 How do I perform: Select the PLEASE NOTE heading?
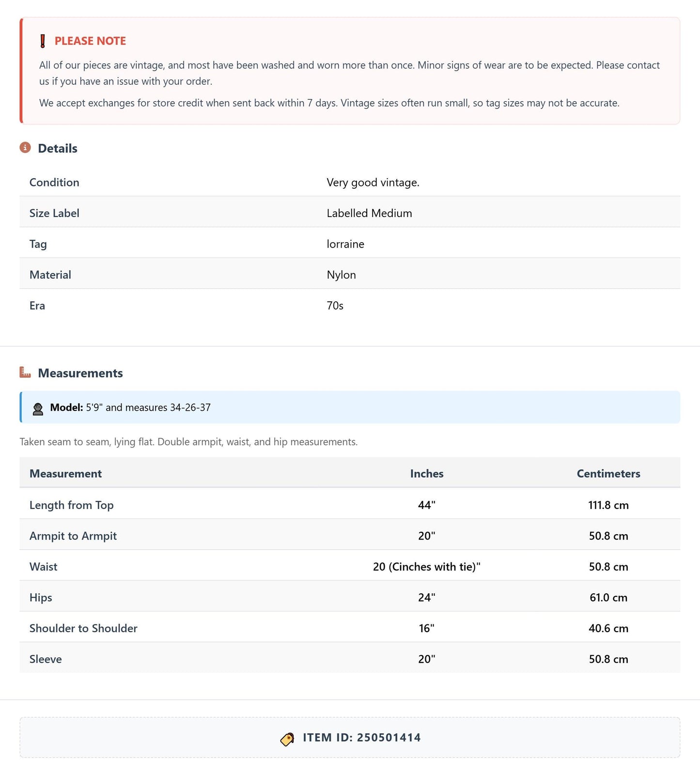90,41
